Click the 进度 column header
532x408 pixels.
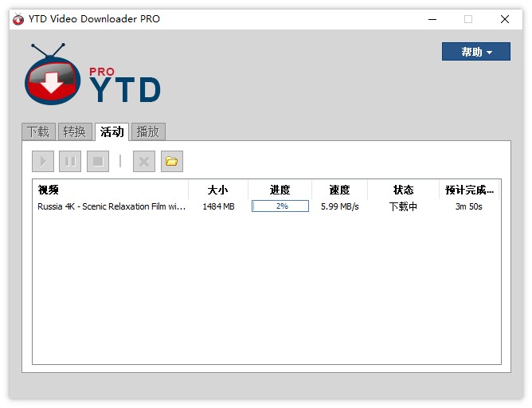[x=280, y=190]
